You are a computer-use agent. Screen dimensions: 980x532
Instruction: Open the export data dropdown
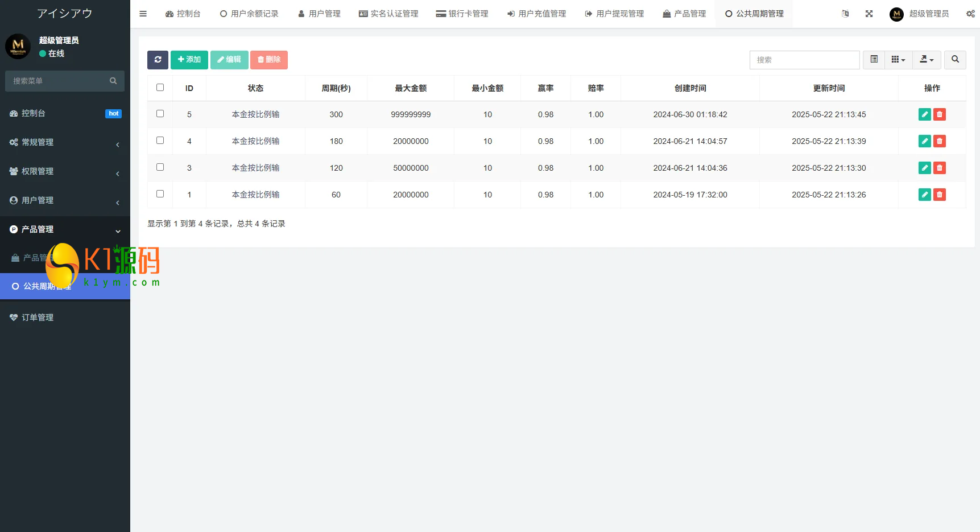pos(927,60)
